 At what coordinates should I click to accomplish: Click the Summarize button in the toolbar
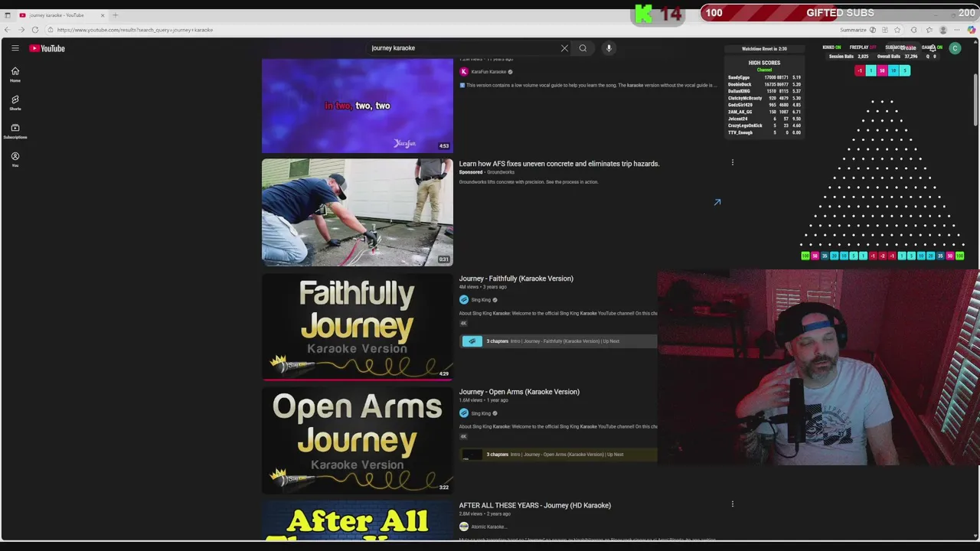point(857,30)
